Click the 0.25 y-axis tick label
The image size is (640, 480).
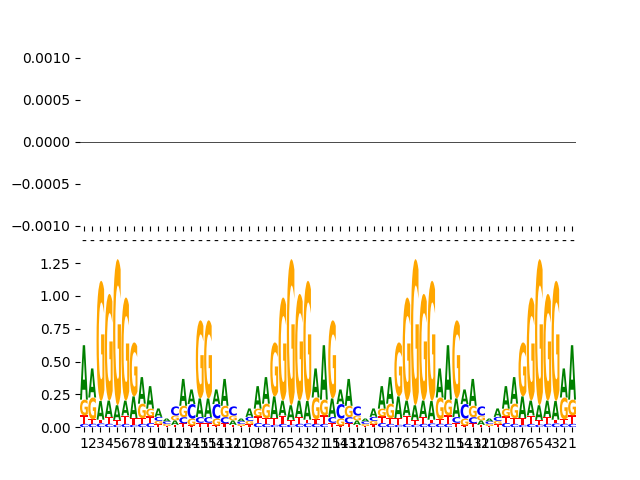[55, 396]
